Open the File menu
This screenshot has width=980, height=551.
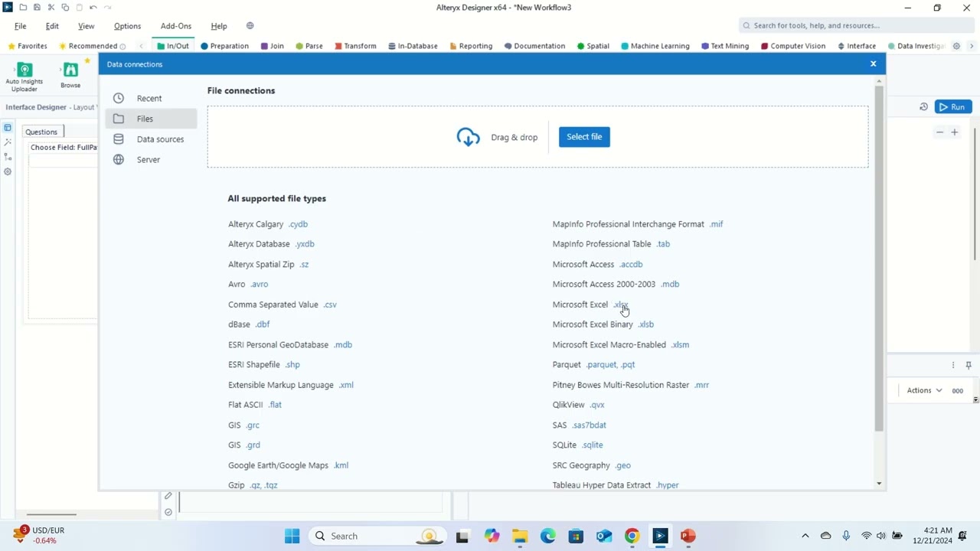21,26
